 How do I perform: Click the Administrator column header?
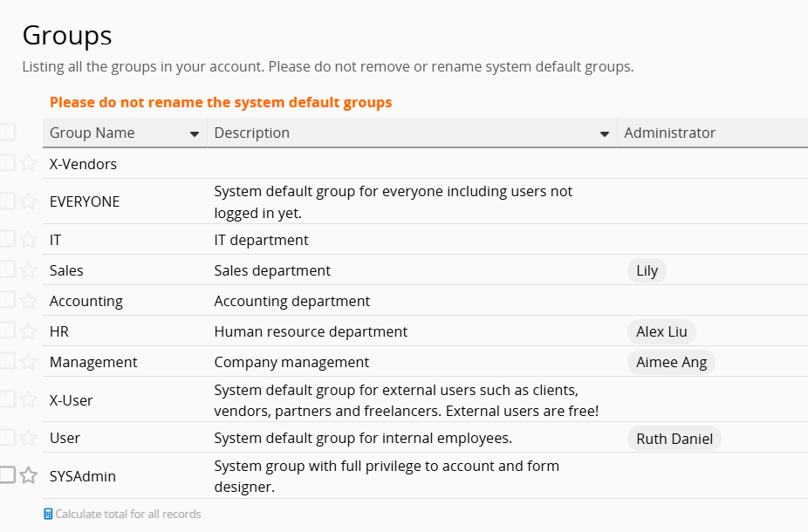[669, 133]
